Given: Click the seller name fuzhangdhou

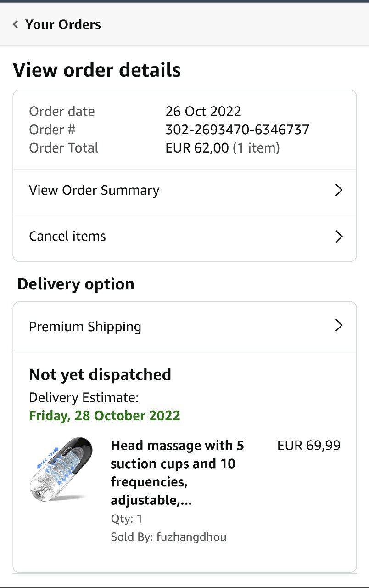Looking at the screenshot, I should tap(191, 537).
